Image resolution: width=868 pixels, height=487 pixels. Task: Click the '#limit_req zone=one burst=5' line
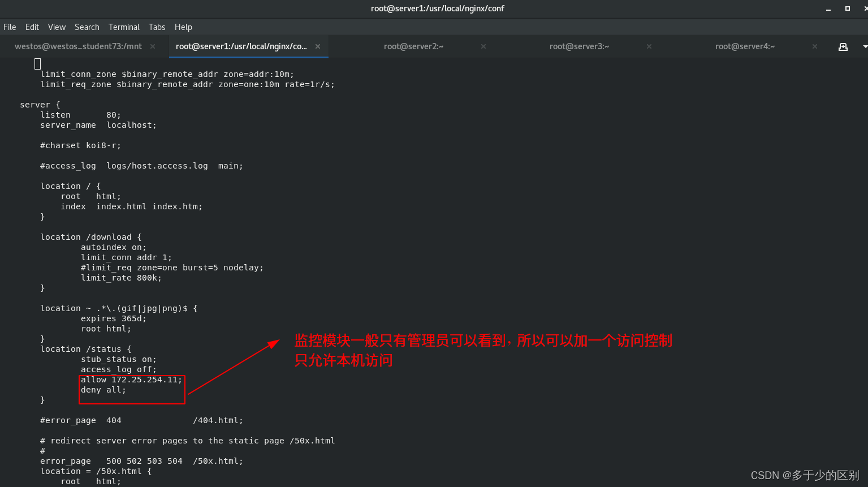click(172, 268)
